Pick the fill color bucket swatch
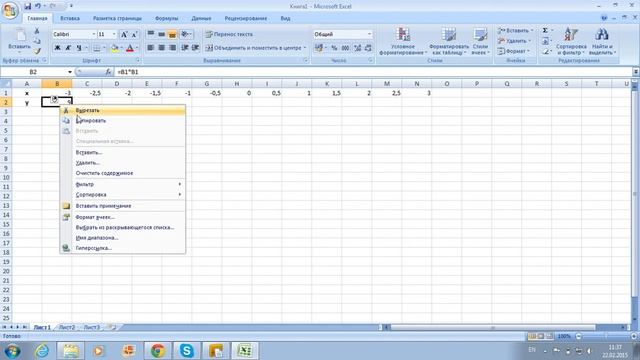 click(115, 48)
